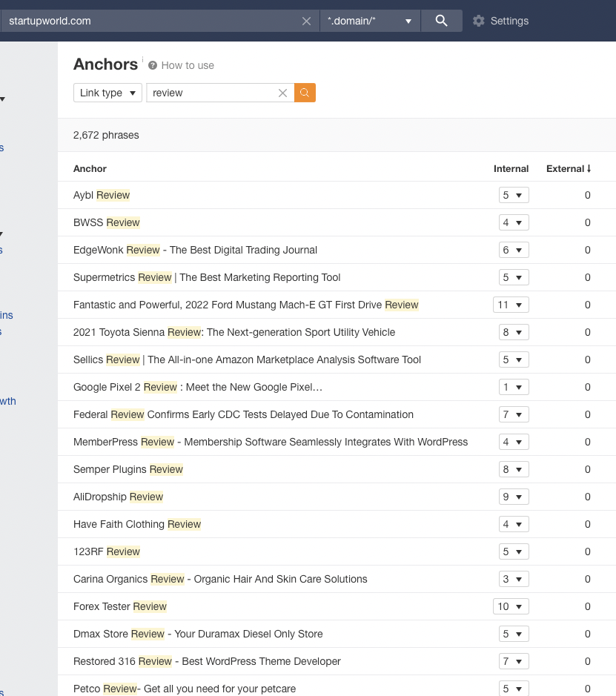Expand internal count for Carina Organics row
This screenshot has height=696, width=616.
514,580
